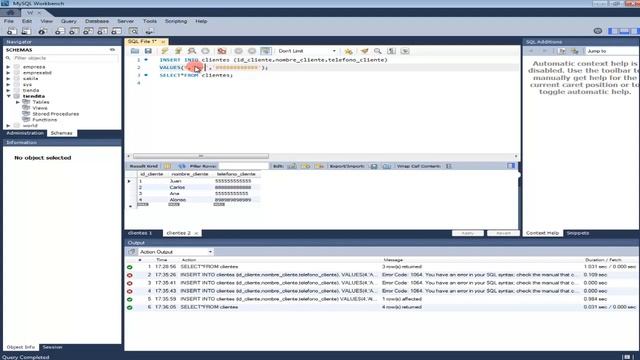Collapse the tiendita schema

tap(9, 96)
